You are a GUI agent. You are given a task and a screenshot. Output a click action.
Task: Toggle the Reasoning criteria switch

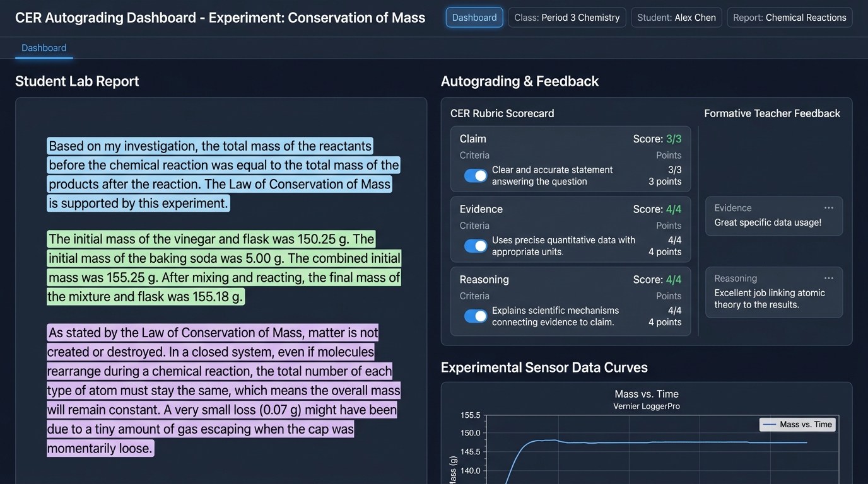click(476, 316)
